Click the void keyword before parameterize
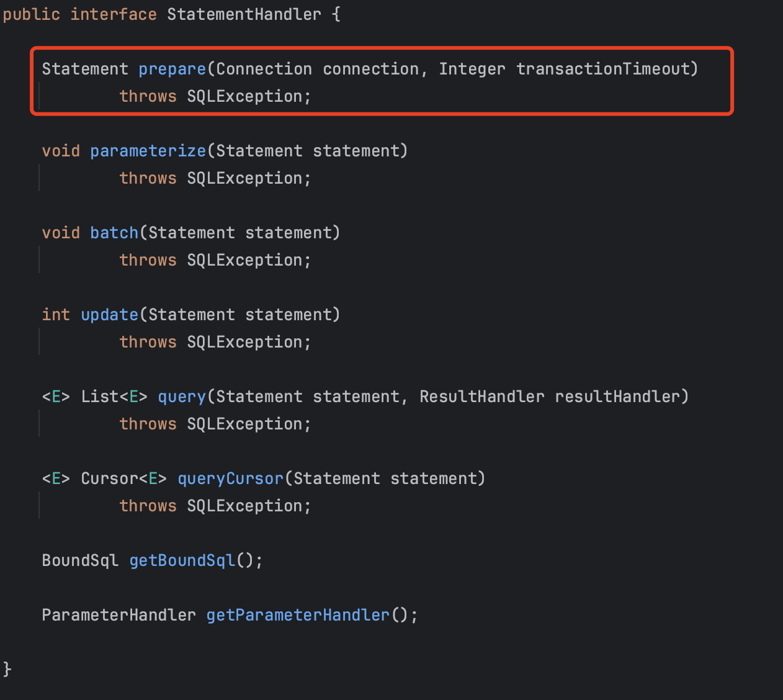The height and width of the screenshot is (700, 783). [x=61, y=151]
